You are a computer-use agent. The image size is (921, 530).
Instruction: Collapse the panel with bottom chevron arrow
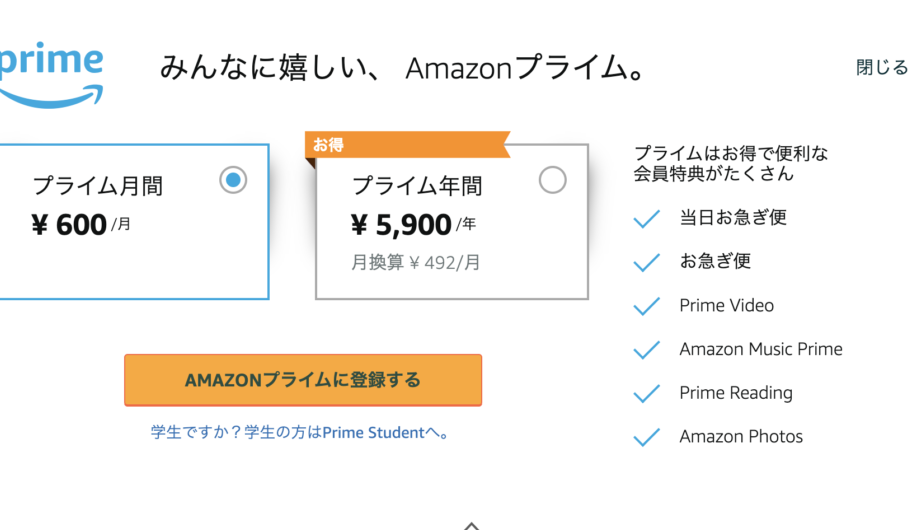click(472, 524)
